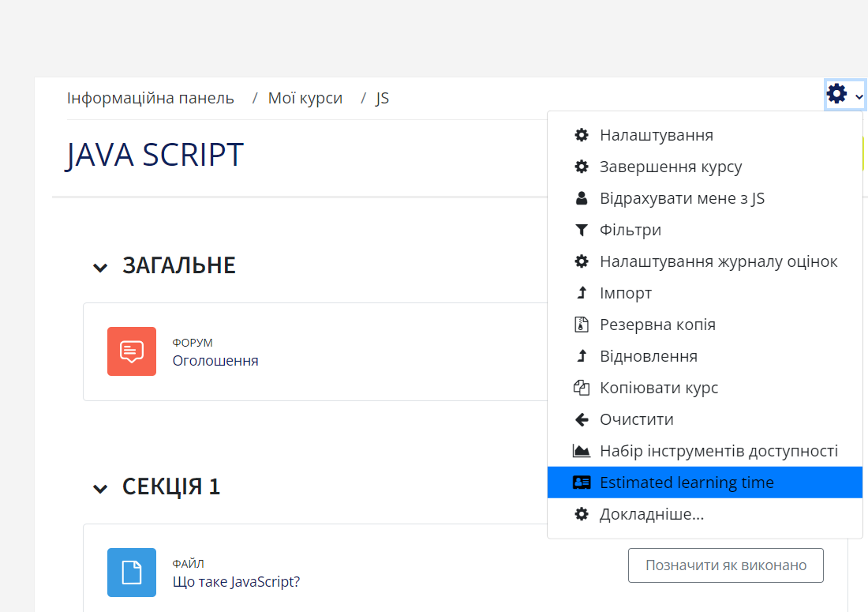Click the upload icon beside Імпорт

582,292
